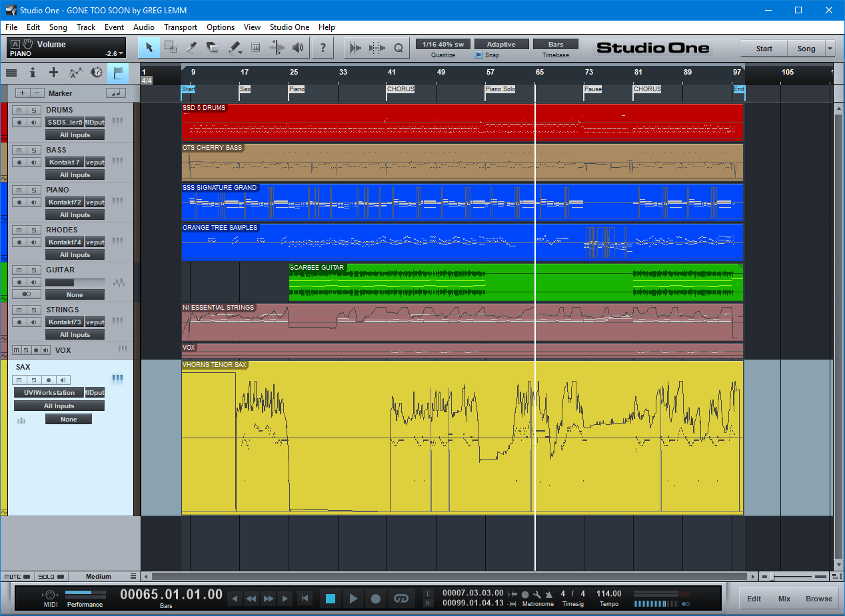This screenshot has width=845, height=616.
Task: Open the SAX instrument editor keys icon
Action: [x=117, y=379]
